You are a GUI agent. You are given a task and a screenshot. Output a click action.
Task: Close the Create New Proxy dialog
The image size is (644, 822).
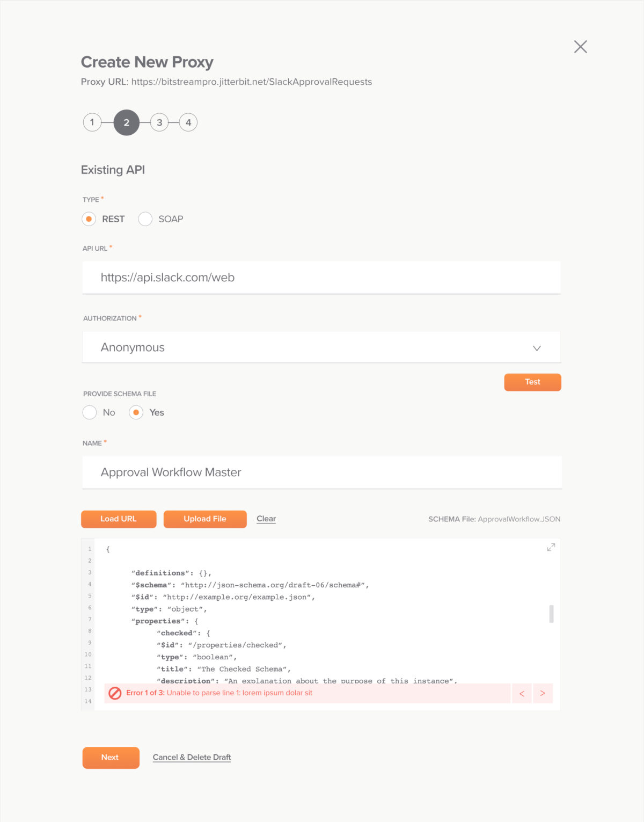tap(580, 47)
